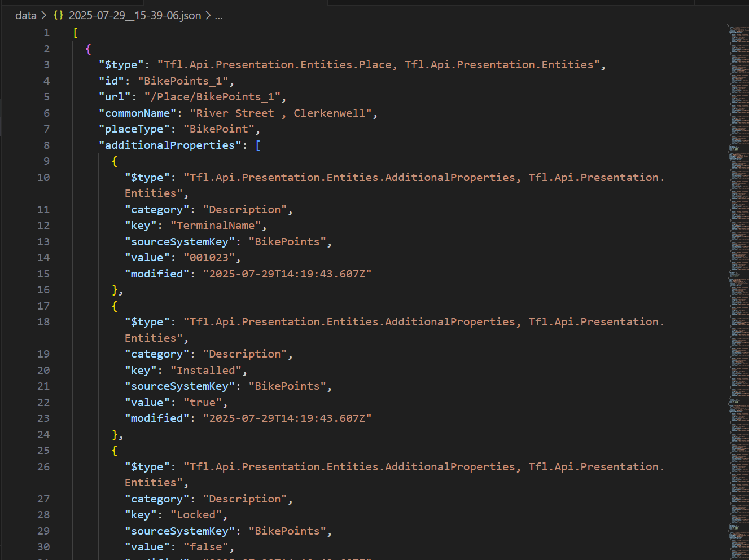Click the "sourceSystemKey" key on line 13
749x560 pixels.
(180, 242)
